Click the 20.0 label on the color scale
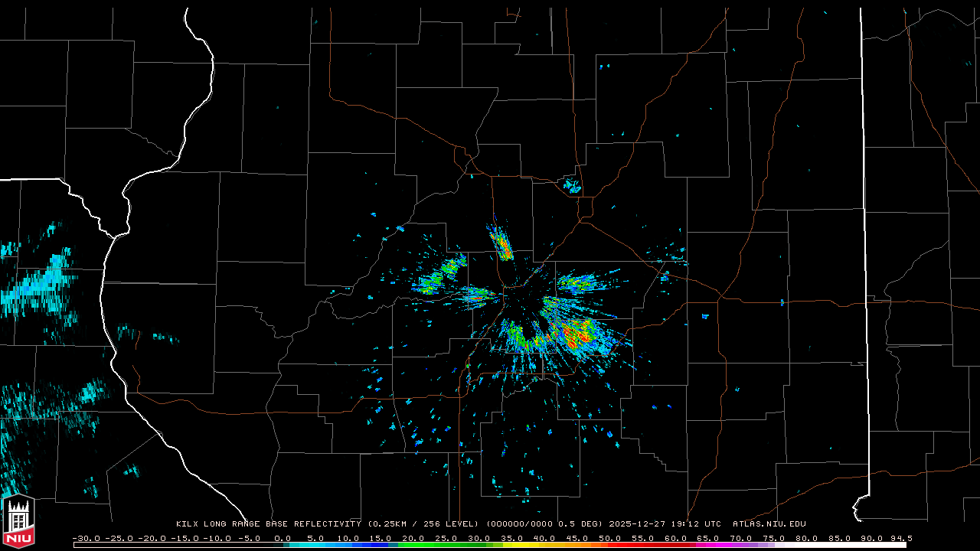Screen dimensions: 980x551 413,538
